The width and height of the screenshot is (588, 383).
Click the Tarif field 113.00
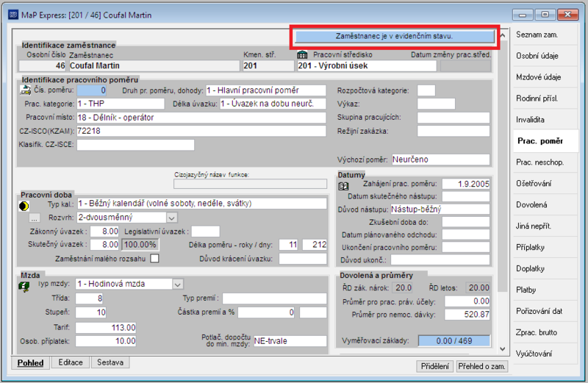pos(106,328)
